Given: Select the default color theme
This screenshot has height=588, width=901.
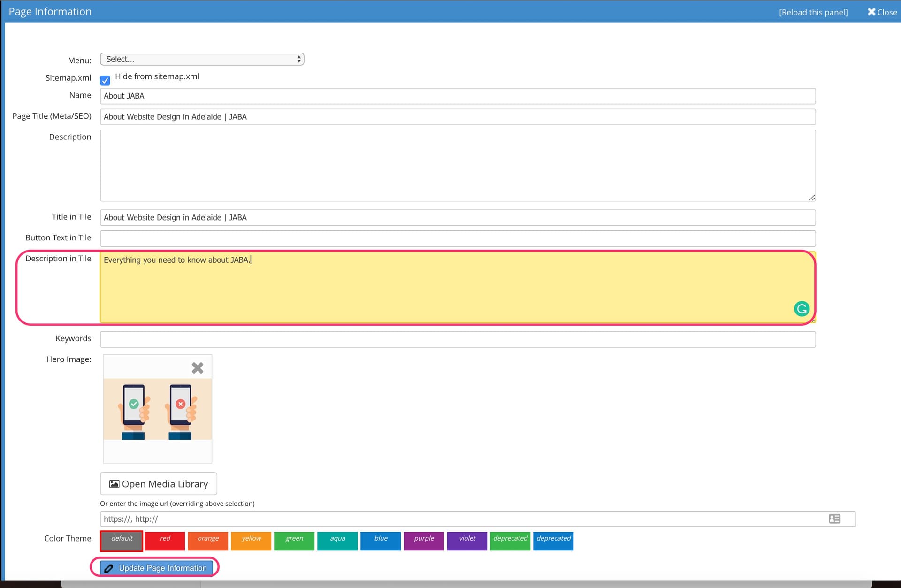Looking at the screenshot, I should coord(122,541).
